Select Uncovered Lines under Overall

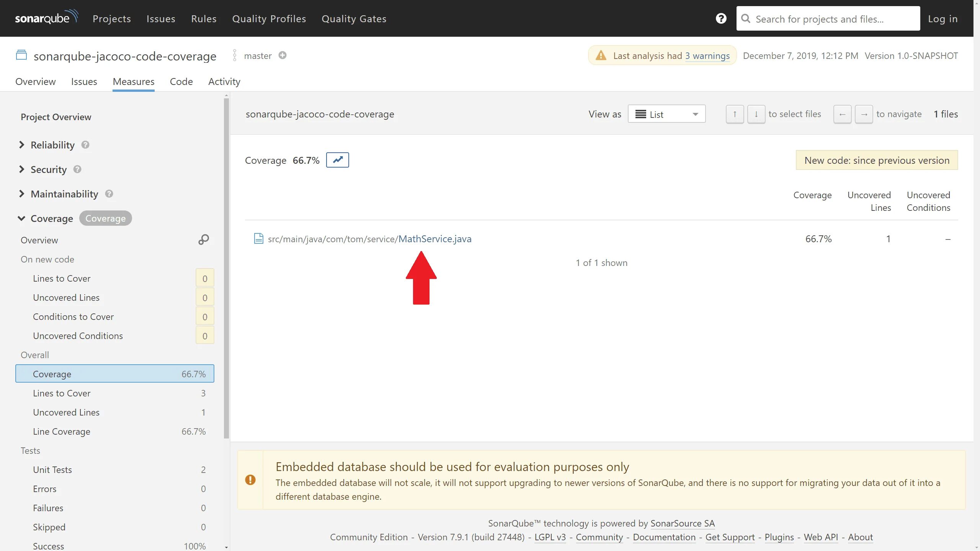point(66,412)
